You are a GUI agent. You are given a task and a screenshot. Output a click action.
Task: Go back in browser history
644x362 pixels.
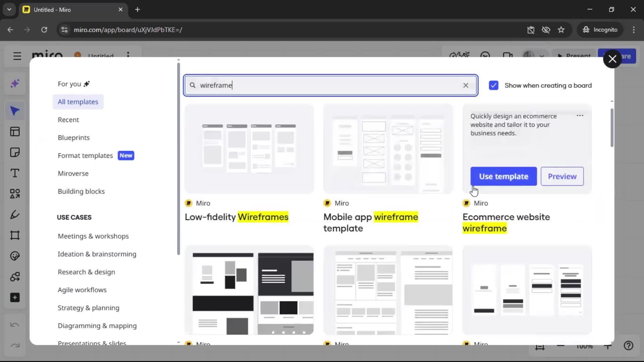(x=10, y=30)
